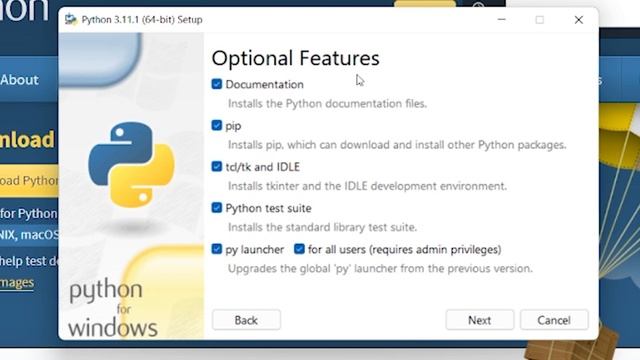Select 'Installs tkinter and the IDLE development environment.' text
Image resolution: width=640 pixels, height=360 pixels.
pyautogui.click(x=367, y=186)
